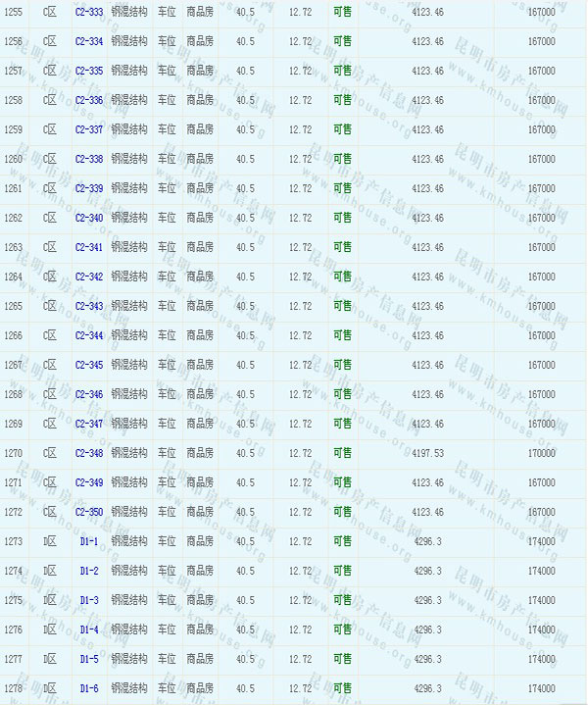Open the D1-1 unit link
The width and height of the screenshot is (588, 705).
[x=88, y=541]
